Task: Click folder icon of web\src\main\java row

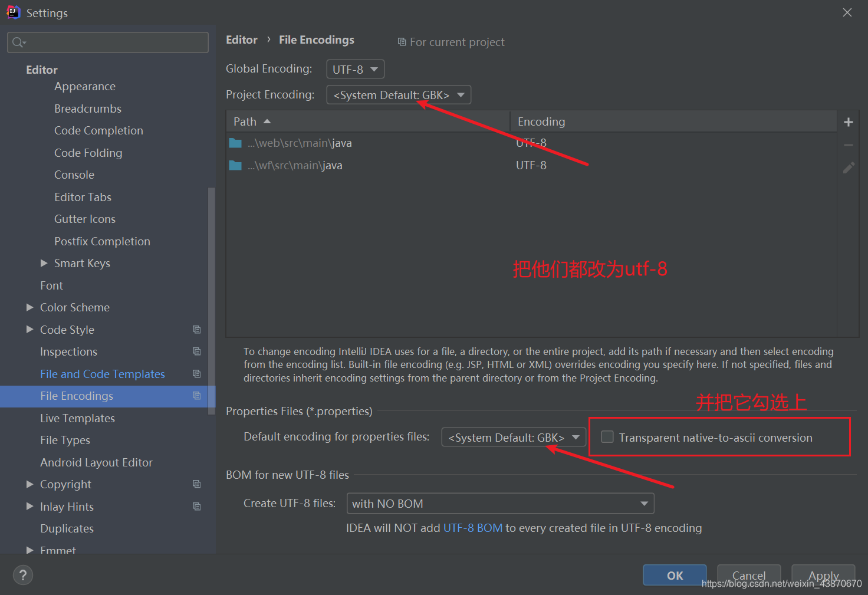Action: (235, 143)
